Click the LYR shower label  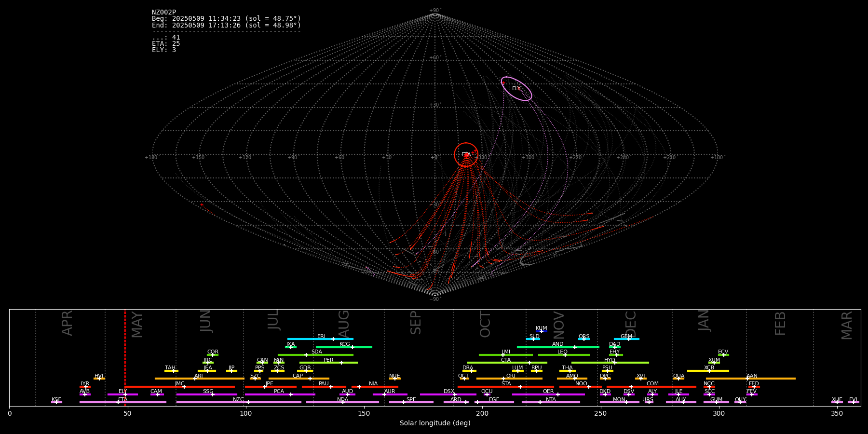tap(85, 384)
